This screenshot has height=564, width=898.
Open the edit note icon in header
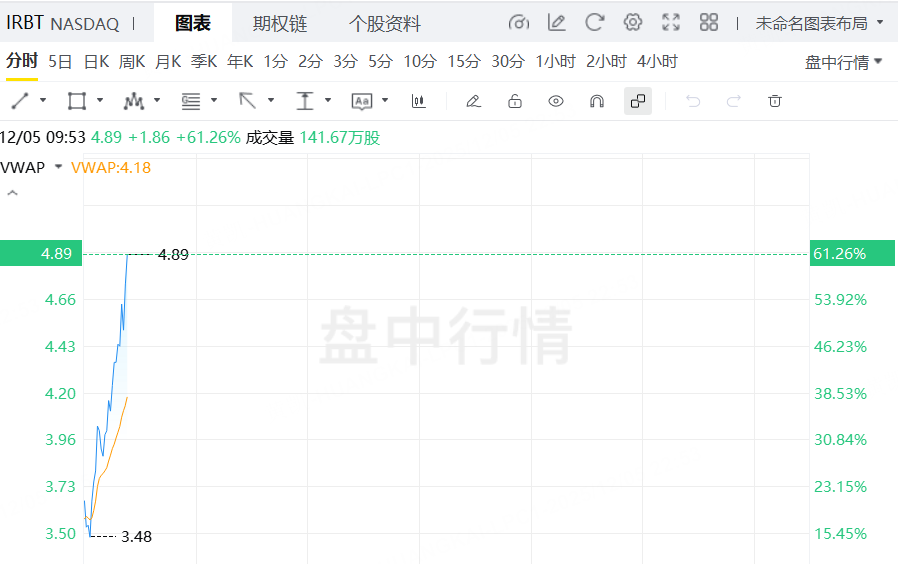(x=557, y=23)
